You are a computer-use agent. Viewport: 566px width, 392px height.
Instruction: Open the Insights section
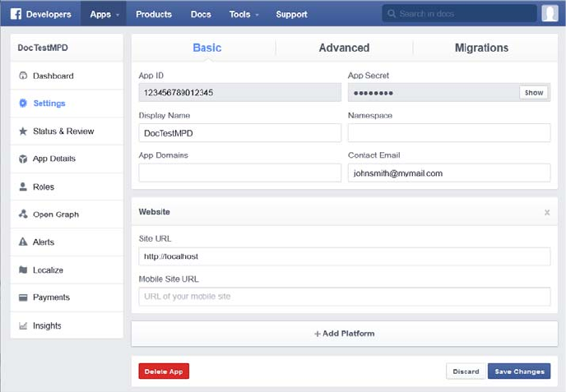(67, 325)
